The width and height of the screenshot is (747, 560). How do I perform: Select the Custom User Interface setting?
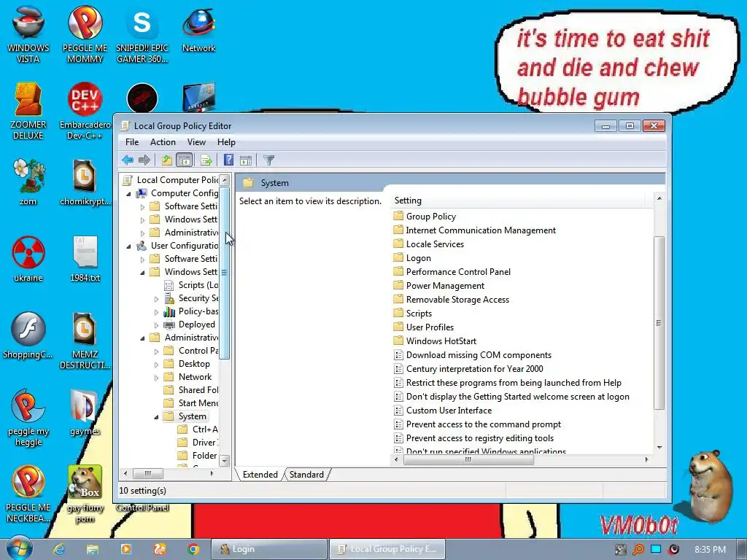tap(443, 411)
